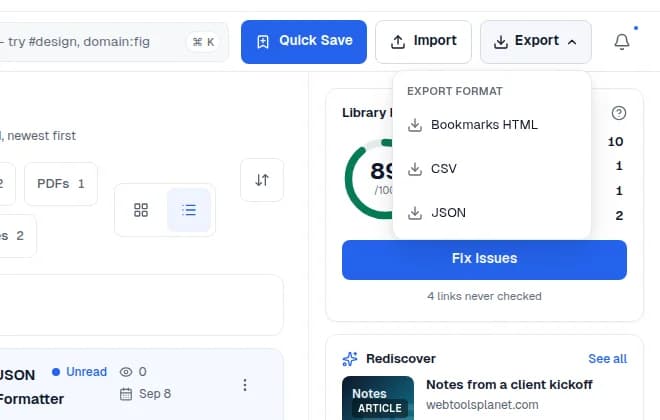Focus the search input field
Screen dimensions: 660x420
coord(114,42)
